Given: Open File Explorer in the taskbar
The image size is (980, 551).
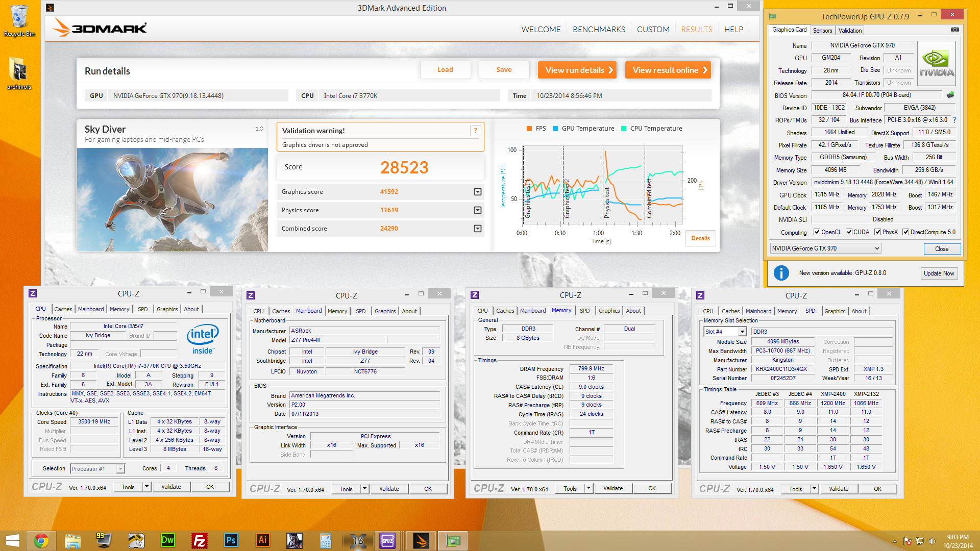Looking at the screenshot, I should [73, 541].
